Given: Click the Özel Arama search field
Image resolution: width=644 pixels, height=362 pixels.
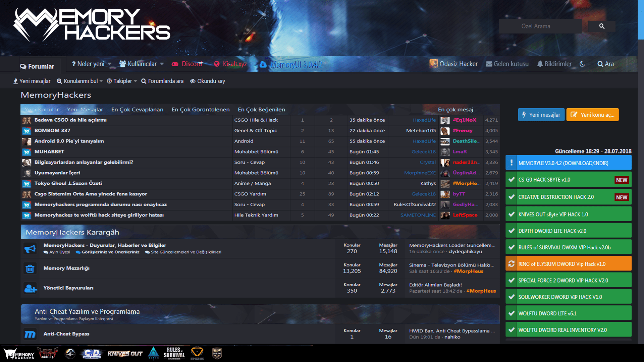Looking at the screenshot, I should 540,26.
